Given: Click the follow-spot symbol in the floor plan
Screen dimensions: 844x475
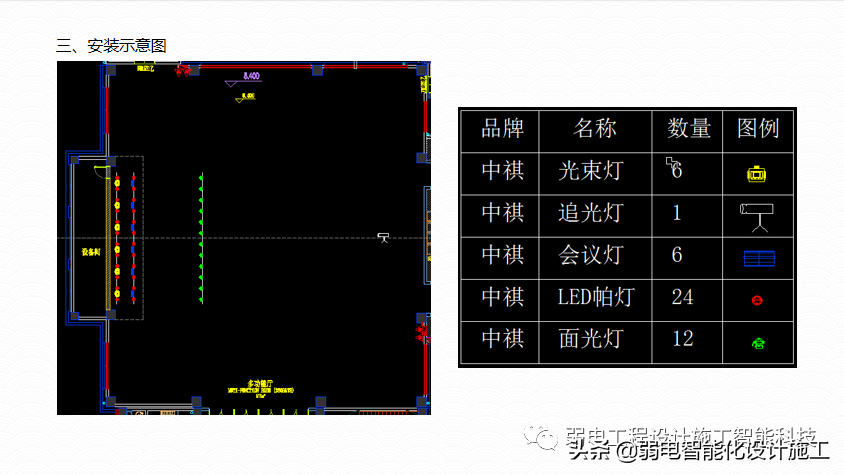Looking at the screenshot, I should (383, 238).
